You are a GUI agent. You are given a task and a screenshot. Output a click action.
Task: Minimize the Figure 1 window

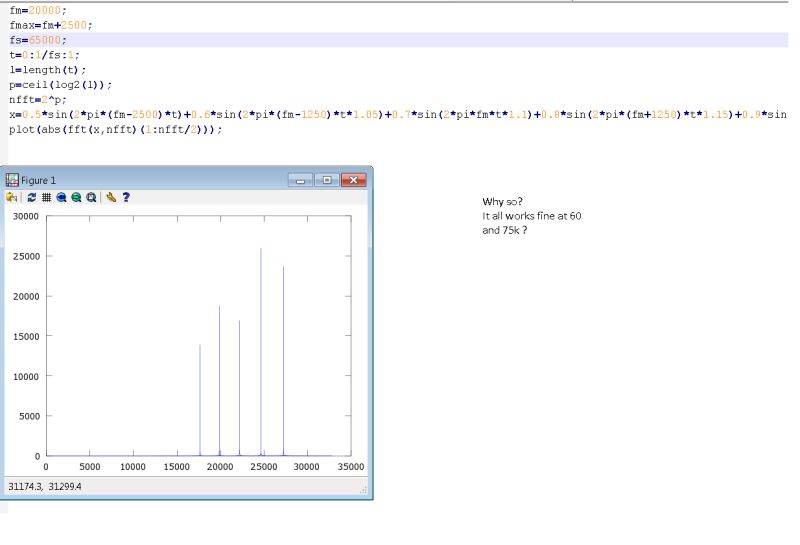(x=300, y=180)
